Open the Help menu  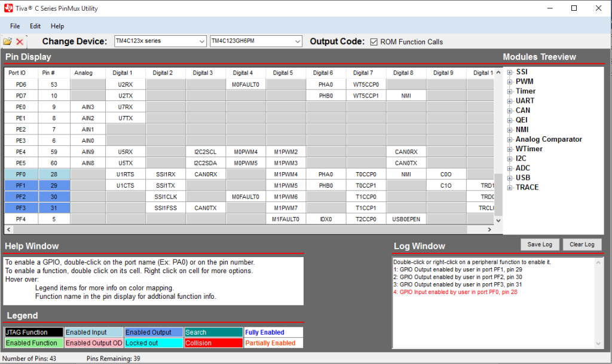[x=57, y=26]
